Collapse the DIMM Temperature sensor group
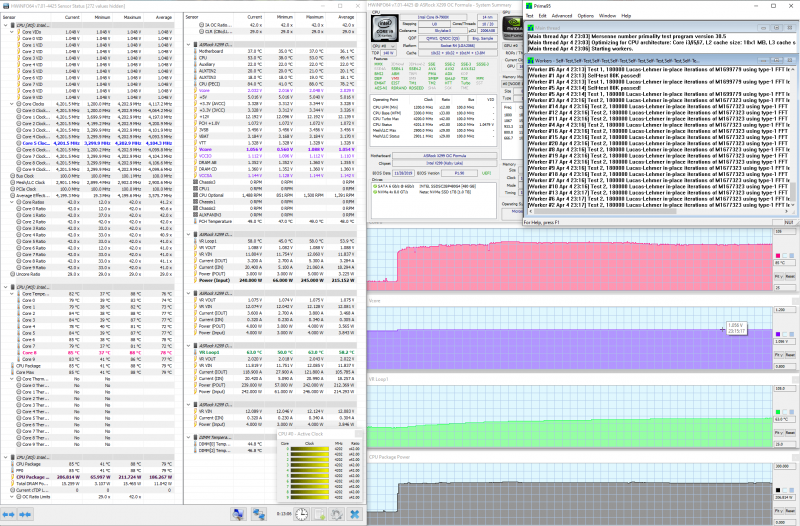 (189, 437)
